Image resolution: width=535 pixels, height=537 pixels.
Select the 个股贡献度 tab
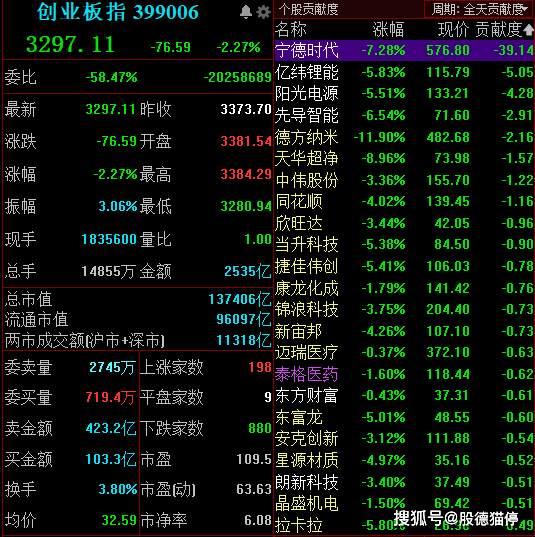[308, 9]
